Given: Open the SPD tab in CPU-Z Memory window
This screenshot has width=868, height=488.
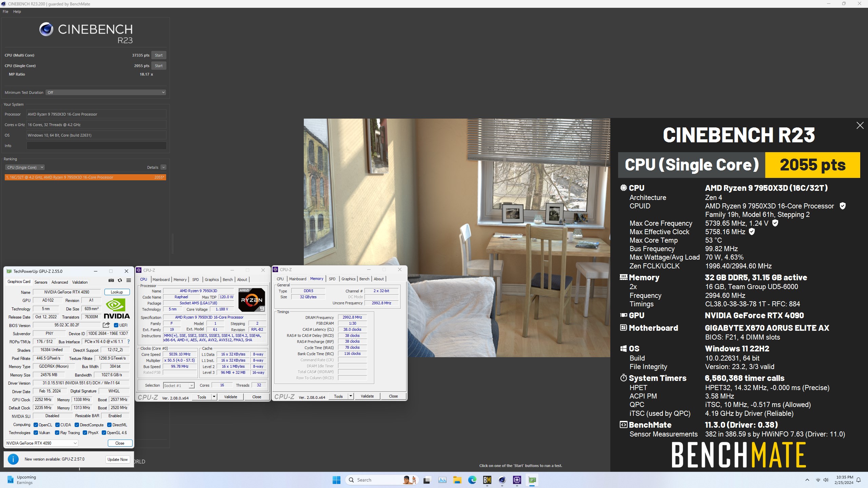Looking at the screenshot, I should 332,279.
